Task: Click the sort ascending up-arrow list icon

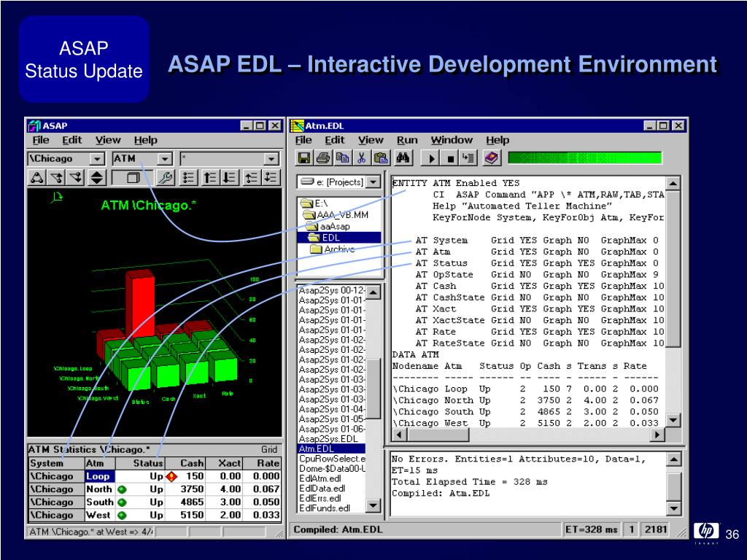Action: point(209,178)
